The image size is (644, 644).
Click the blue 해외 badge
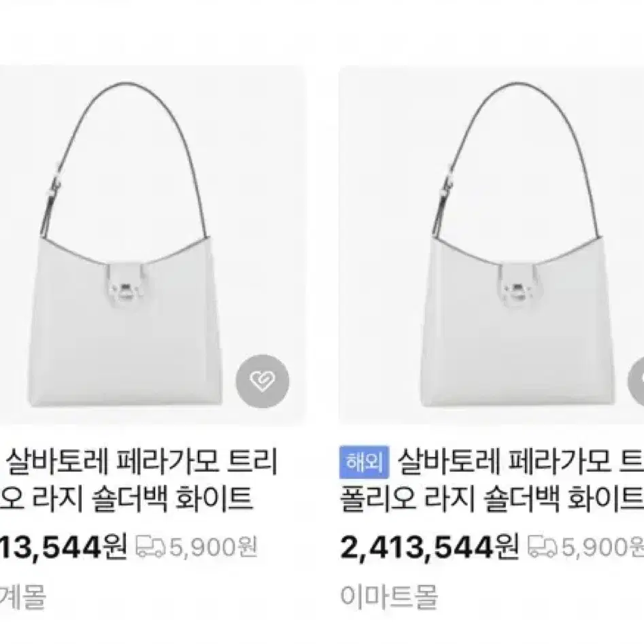pos(365,462)
